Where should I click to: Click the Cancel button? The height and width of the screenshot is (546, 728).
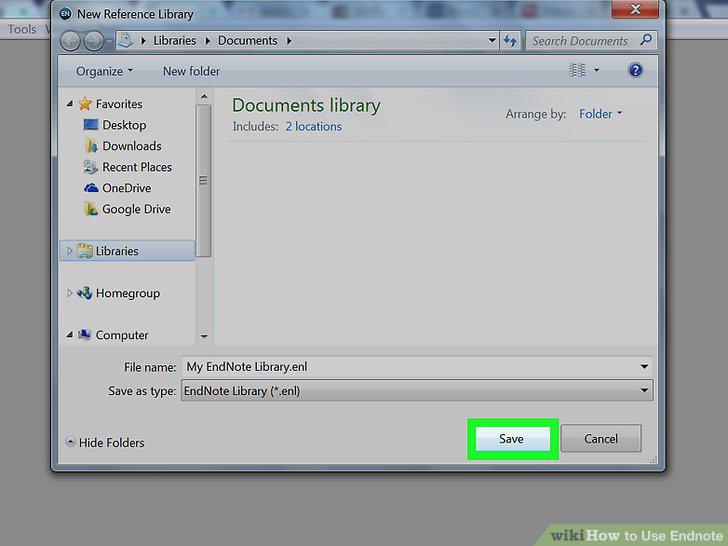pyautogui.click(x=601, y=439)
